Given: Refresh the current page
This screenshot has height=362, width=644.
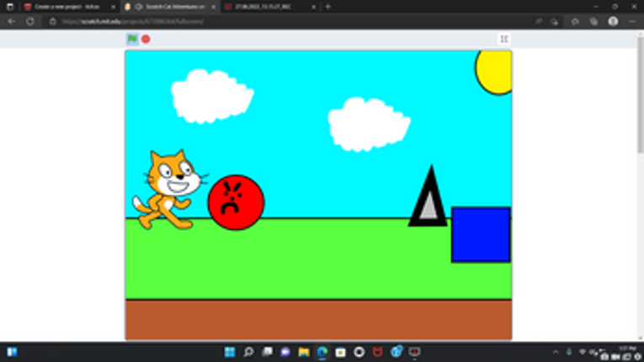Looking at the screenshot, I should pos(30,21).
